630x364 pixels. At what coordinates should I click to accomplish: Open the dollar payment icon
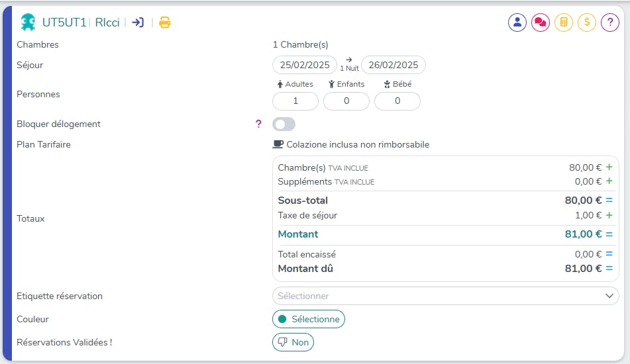click(587, 23)
